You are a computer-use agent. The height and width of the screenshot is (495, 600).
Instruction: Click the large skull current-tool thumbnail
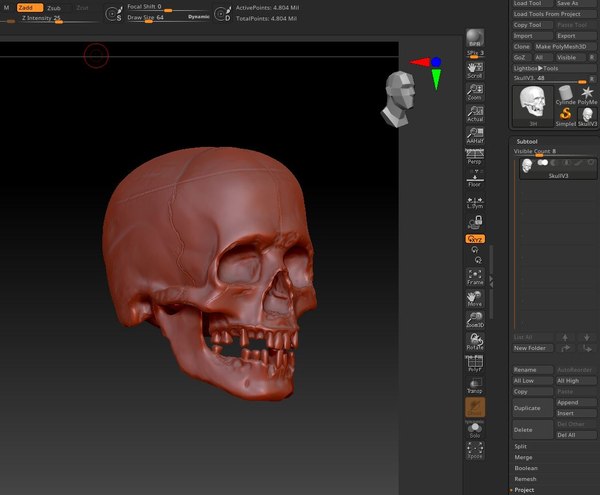(533, 106)
